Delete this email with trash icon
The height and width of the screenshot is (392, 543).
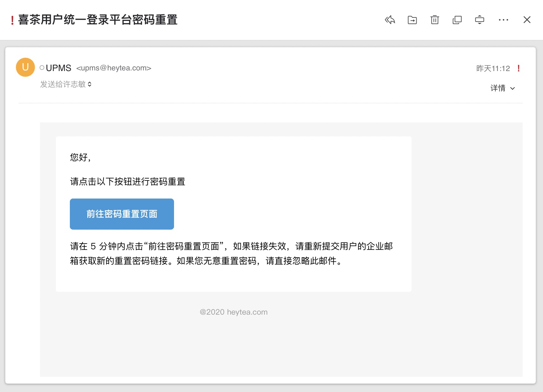click(x=435, y=20)
